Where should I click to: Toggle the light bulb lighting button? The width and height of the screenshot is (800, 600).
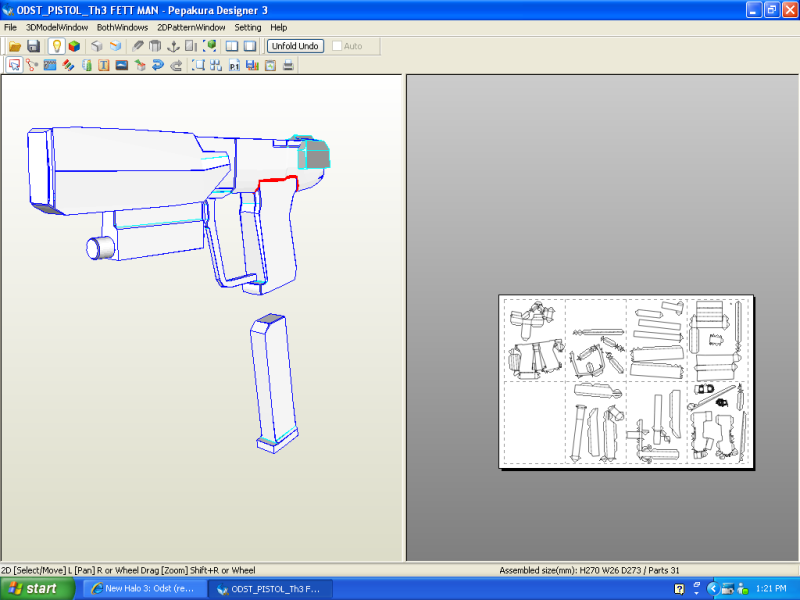[x=57, y=46]
